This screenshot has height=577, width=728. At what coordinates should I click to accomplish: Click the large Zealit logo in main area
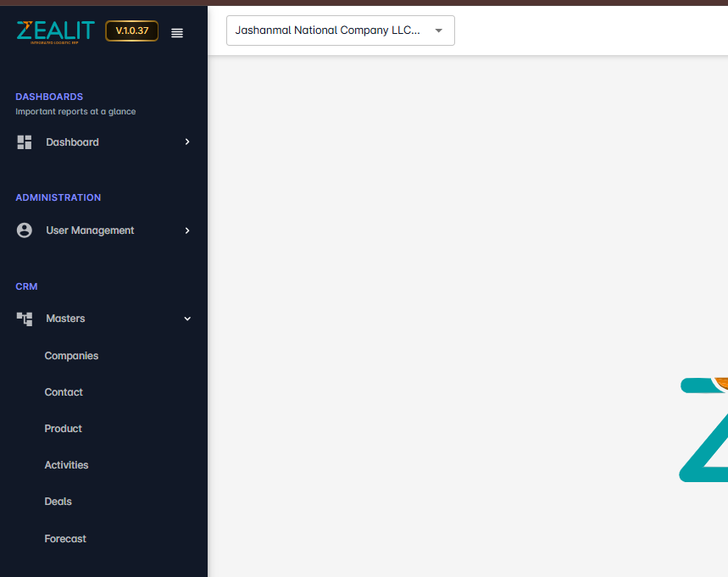click(703, 430)
